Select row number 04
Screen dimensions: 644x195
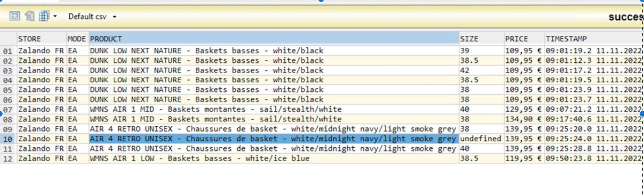[x=8, y=80]
